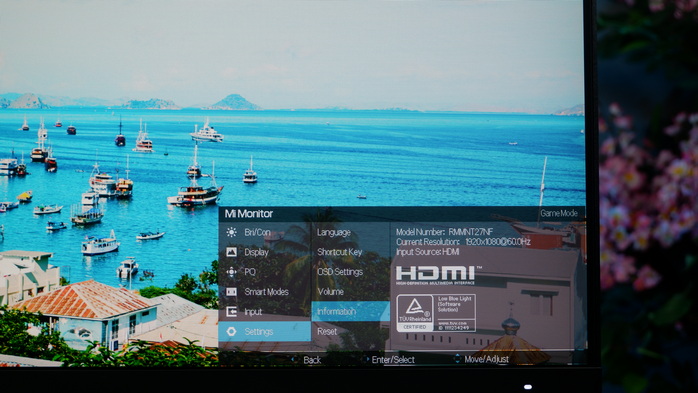This screenshot has width=698, height=393.
Task: Select the Smart Modes icon
Action: coord(231,292)
